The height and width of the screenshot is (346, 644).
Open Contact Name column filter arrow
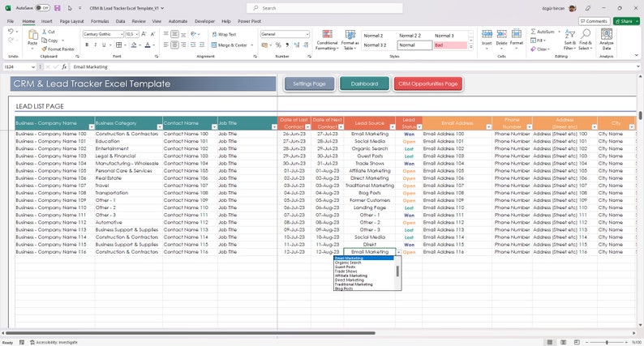214,127
